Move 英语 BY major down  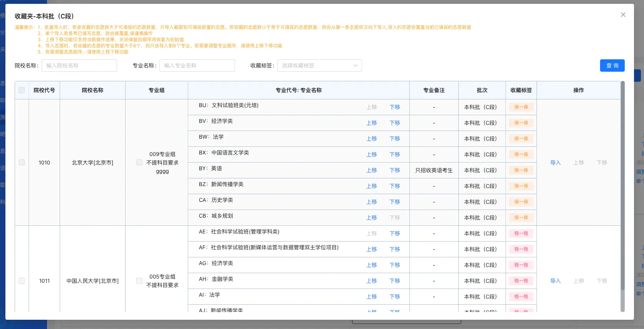pos(395,170)
